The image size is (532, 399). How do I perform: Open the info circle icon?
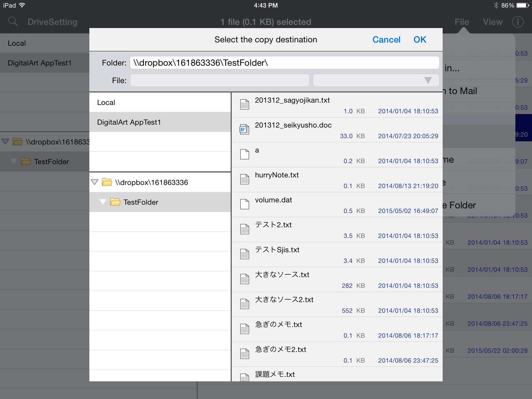point(517,22)
